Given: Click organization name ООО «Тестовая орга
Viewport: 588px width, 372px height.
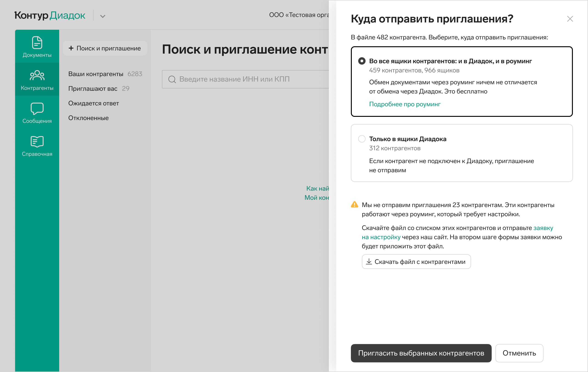Looking at the screenshot, I should click(x=299, y=15).
